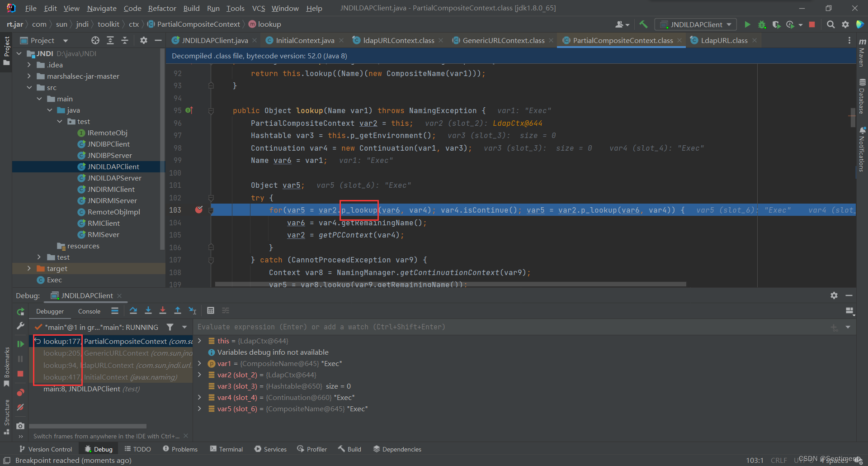Rerun JNDILDAPClient debug session
The height and width of the screenshot is (466, 868).
point(20,312)
